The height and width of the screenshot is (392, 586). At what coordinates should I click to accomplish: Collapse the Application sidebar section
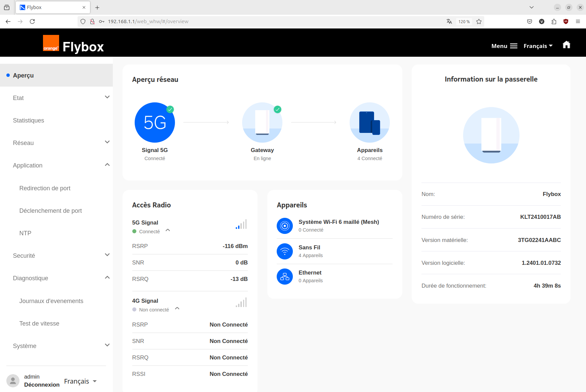(107, 165)
